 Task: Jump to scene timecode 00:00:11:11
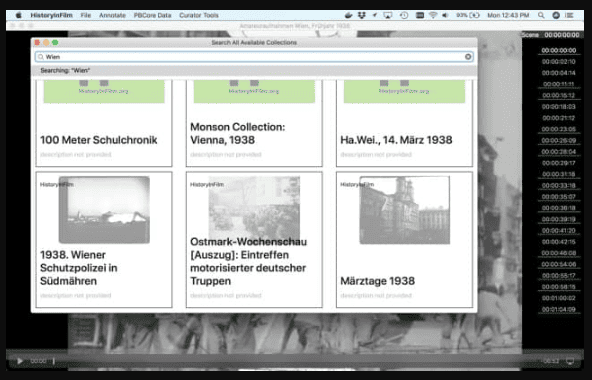click(x=559, y=84)
